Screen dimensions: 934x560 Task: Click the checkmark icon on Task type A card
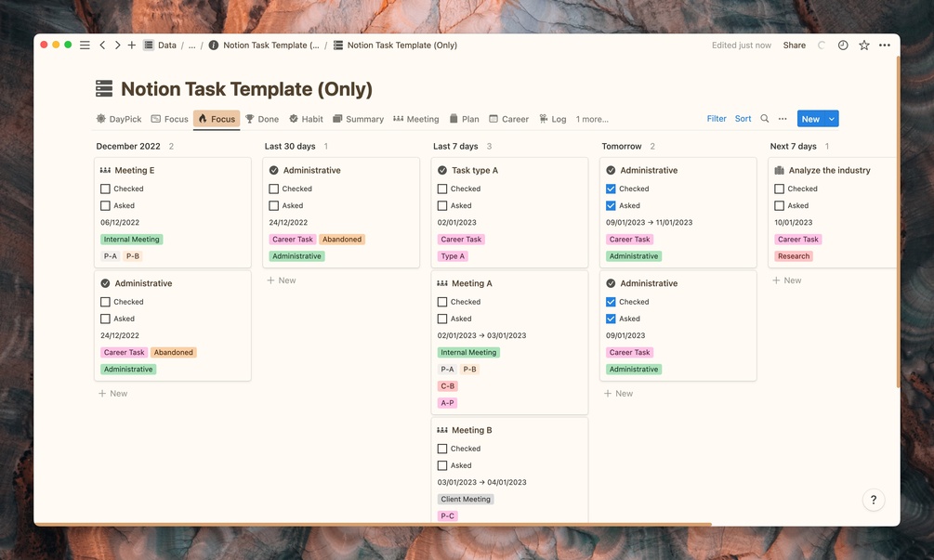point(442,170)
